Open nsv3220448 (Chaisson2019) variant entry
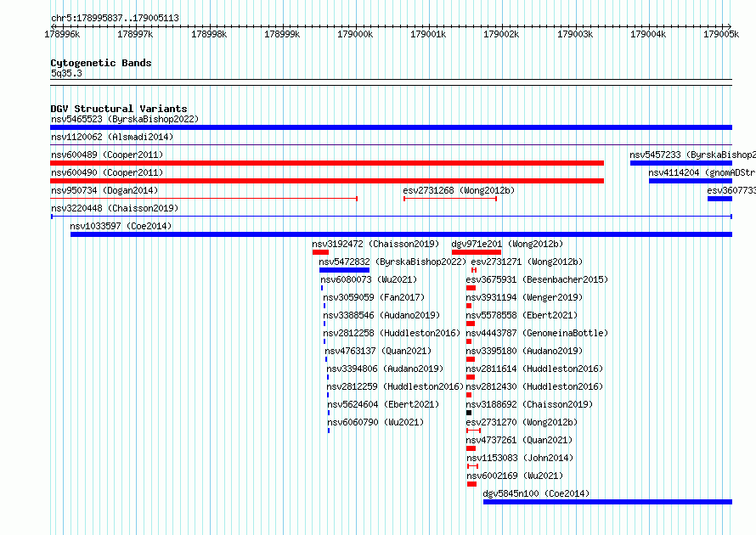The height and width of the screenshot is (535, 756). click(x=115, y=208)
